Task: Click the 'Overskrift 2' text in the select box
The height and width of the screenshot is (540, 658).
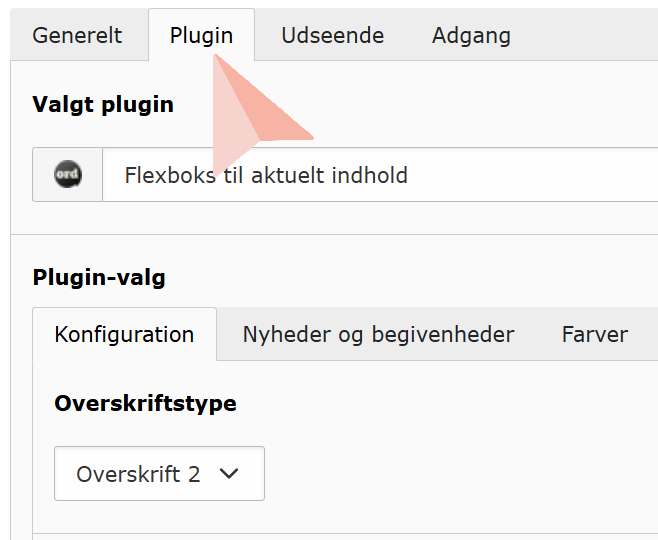Action: 138,474
